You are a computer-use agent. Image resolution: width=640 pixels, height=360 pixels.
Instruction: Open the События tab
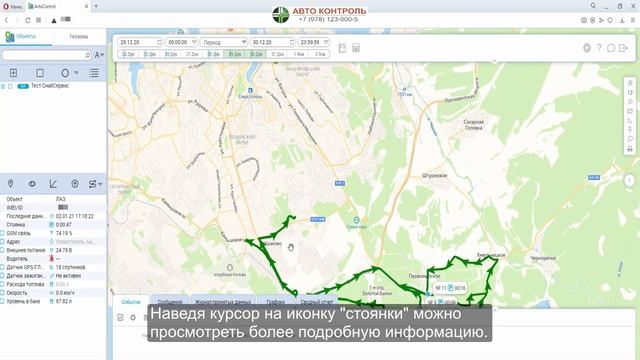tap(131, 302)
